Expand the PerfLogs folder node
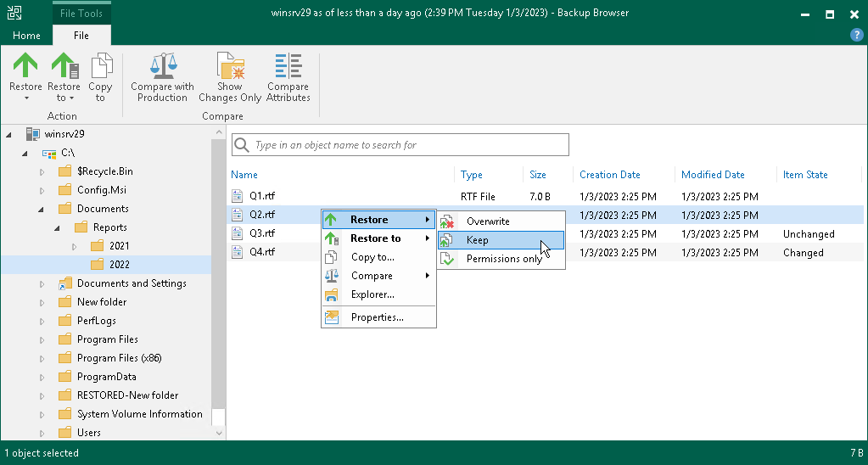This screenshot has height=465, width=868. click(42, 321)
